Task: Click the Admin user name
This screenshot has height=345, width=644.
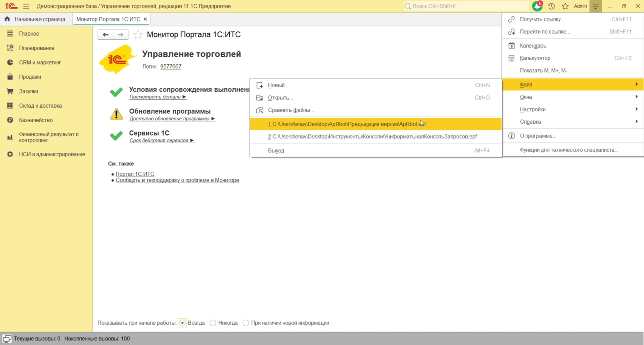Action: [580, 6]
